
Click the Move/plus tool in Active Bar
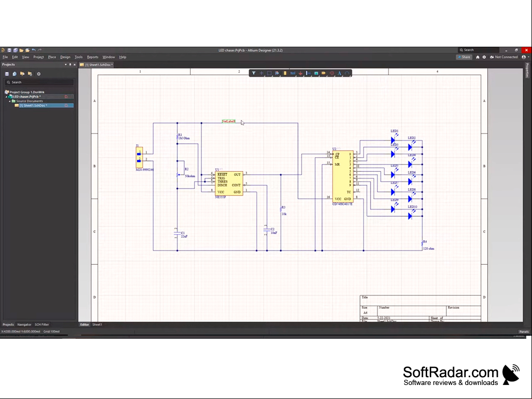pyautogui.click(x=261, y=73)
